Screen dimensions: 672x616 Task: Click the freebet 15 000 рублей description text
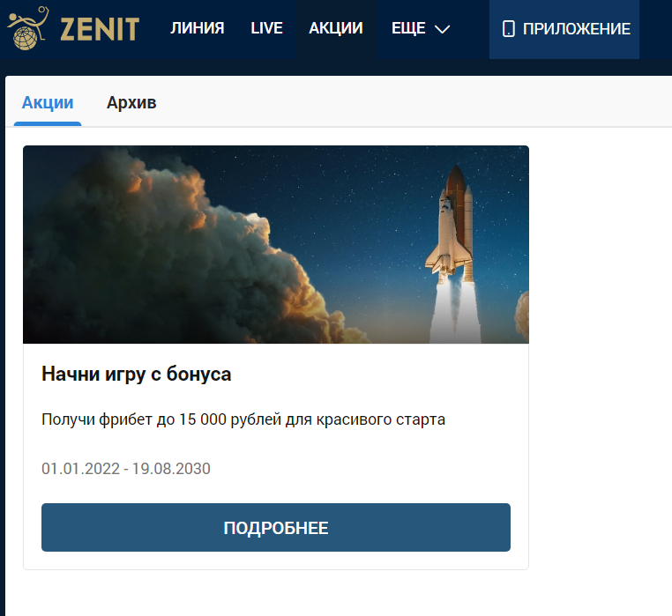point(243,419)
